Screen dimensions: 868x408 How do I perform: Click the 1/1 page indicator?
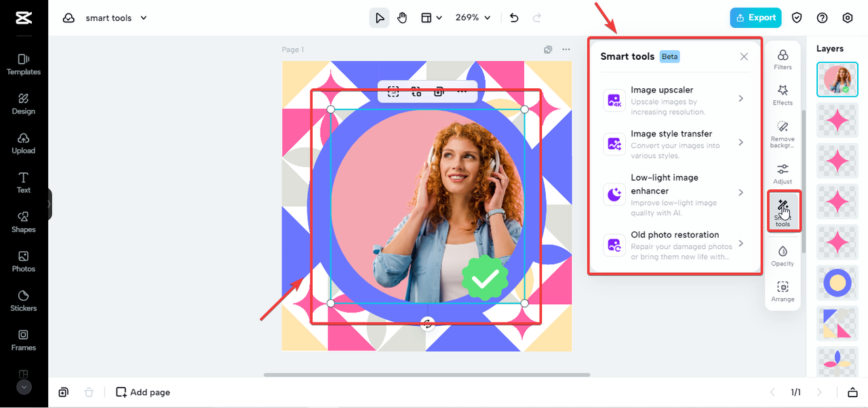pyautogui.click(x=795, y=392)
